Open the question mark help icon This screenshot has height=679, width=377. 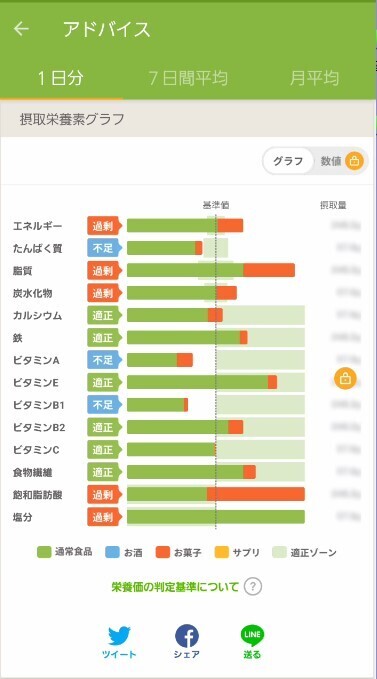253,587
